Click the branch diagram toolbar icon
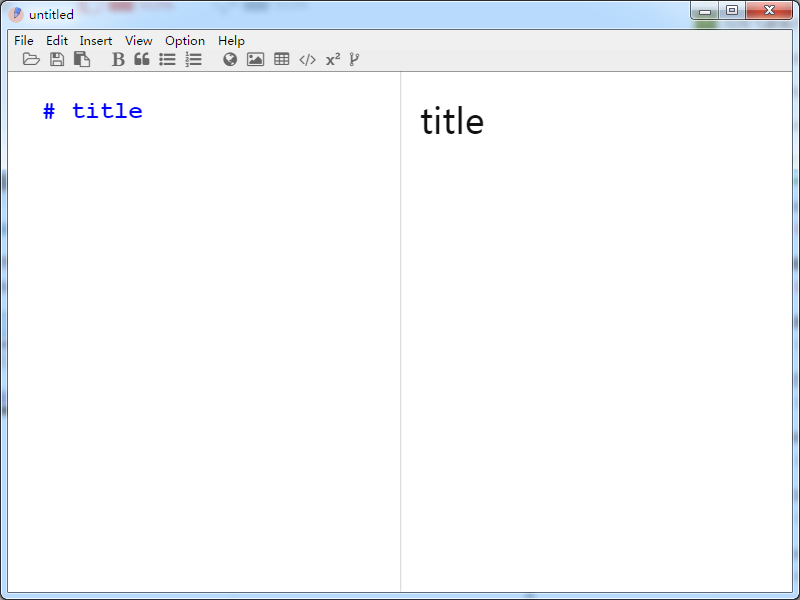This screenshot has height=600, width=800. (354, 60)
